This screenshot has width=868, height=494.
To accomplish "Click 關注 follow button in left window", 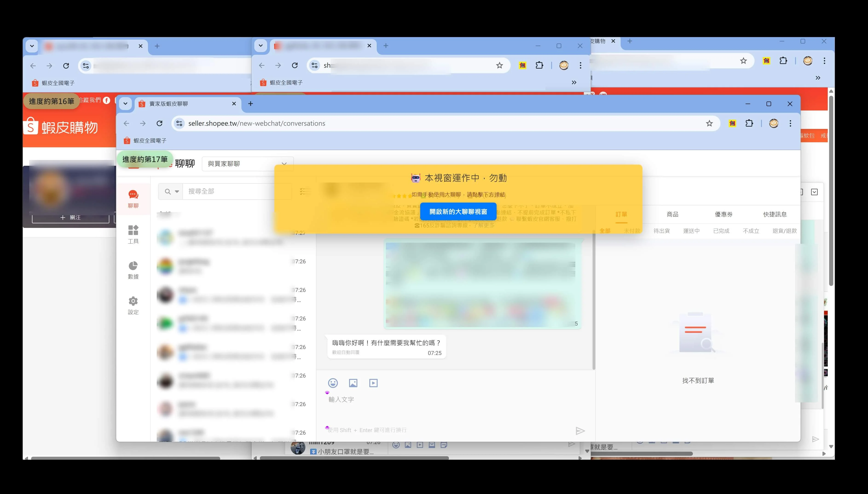I will coord(70,218).
